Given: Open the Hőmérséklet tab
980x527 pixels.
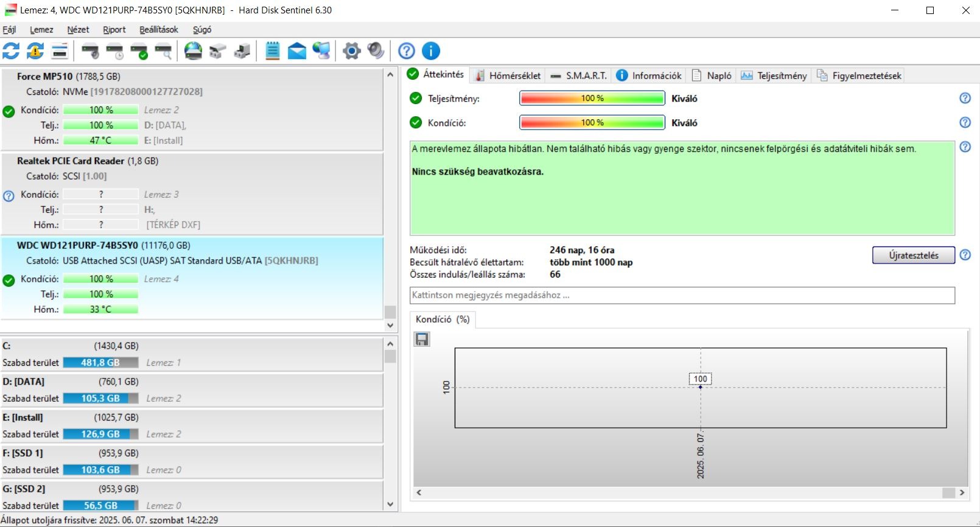Looking at the screenshot, I should 508,75.
